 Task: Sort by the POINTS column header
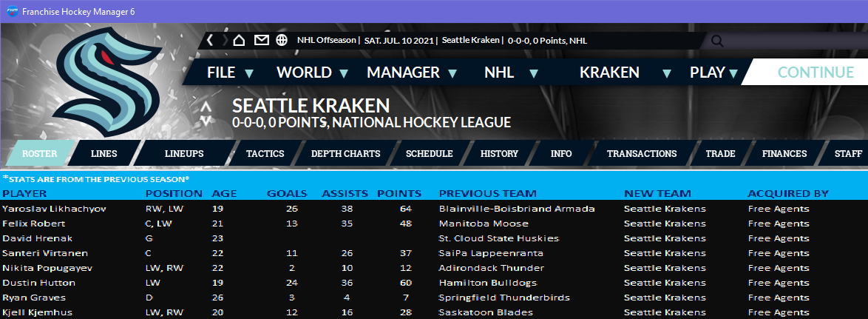click(399, 193)
